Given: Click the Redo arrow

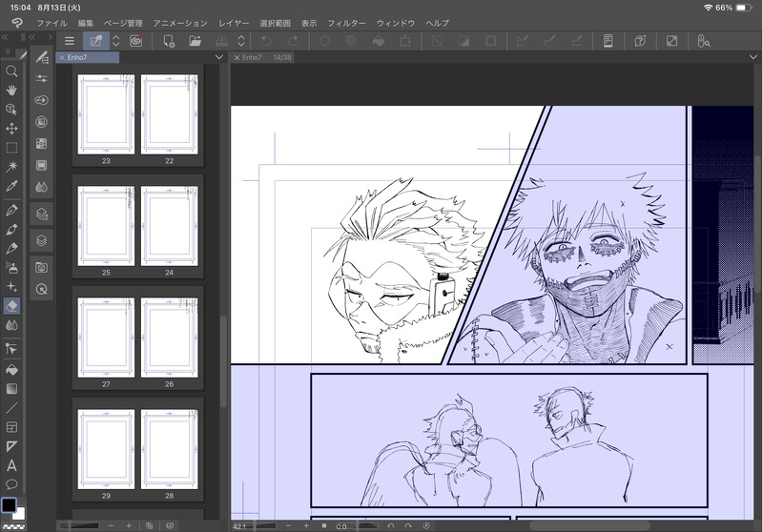Looking at the screenshot, I should (293, 41).
